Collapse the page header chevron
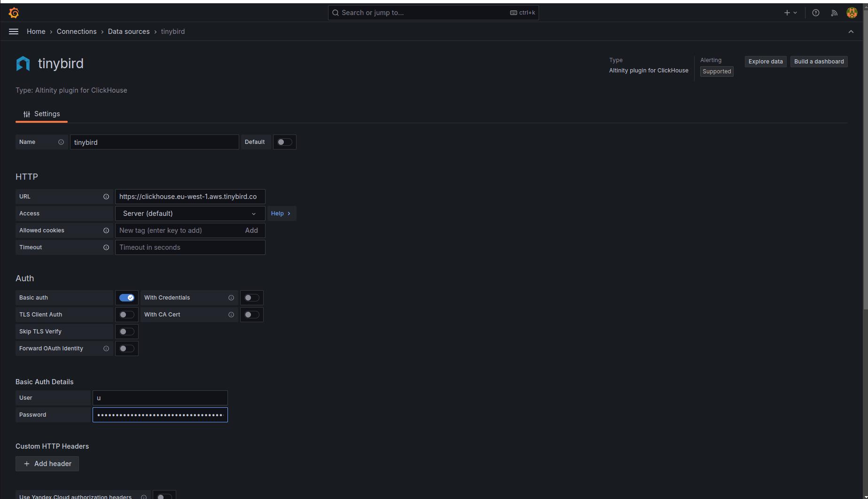 pyautogui.click(x=851, y=32)
